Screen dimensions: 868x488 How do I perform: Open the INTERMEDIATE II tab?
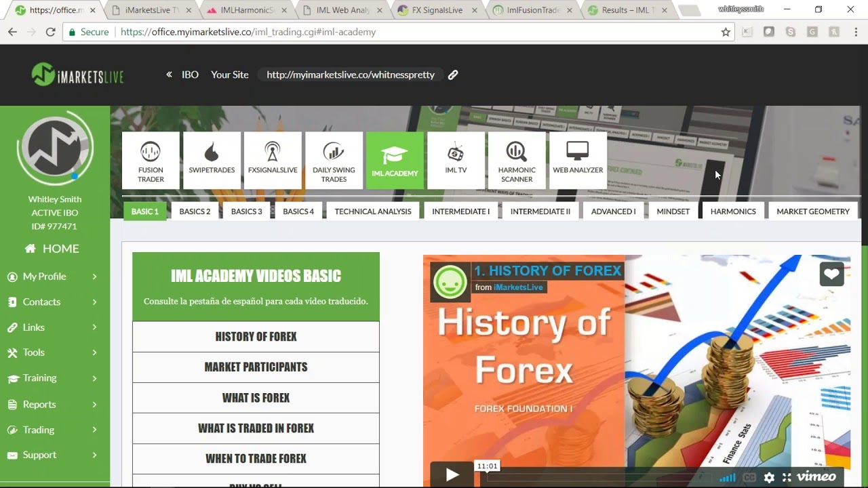coord(540,211)
